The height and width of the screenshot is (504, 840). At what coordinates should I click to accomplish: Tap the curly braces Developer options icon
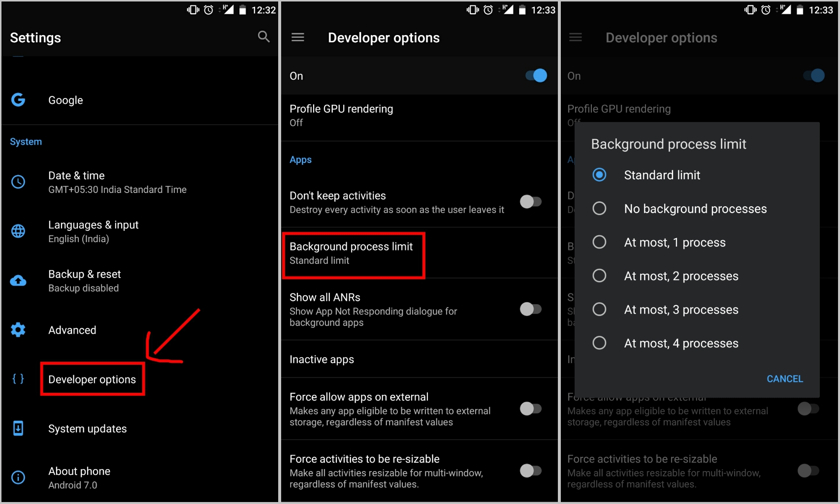18,379
